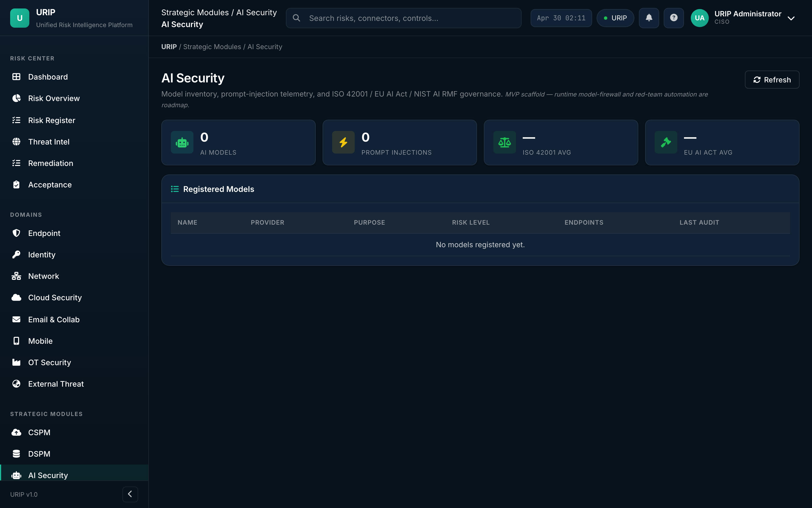Screen dimensions: 812x508
Task: Click the DSPM database icon
Action: click(16, 454)
